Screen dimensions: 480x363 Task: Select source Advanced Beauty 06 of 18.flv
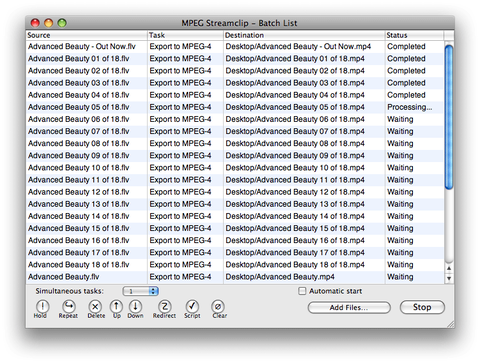[x=79, y=119]
